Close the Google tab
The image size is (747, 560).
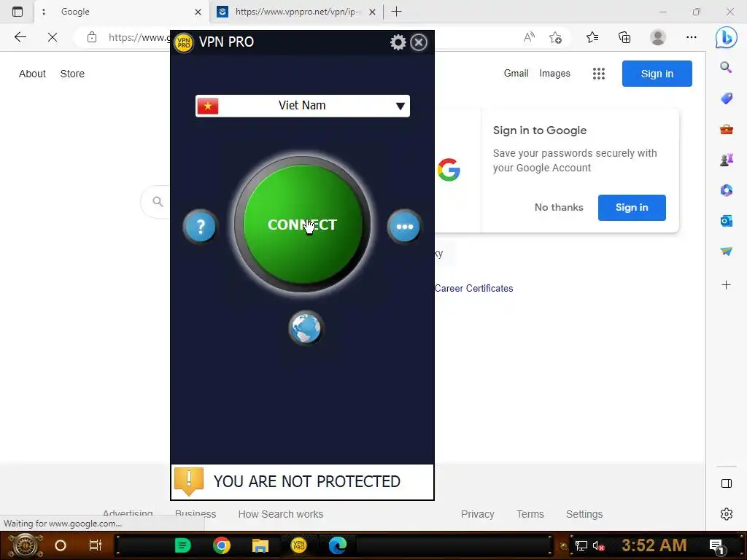coord(198,12)
